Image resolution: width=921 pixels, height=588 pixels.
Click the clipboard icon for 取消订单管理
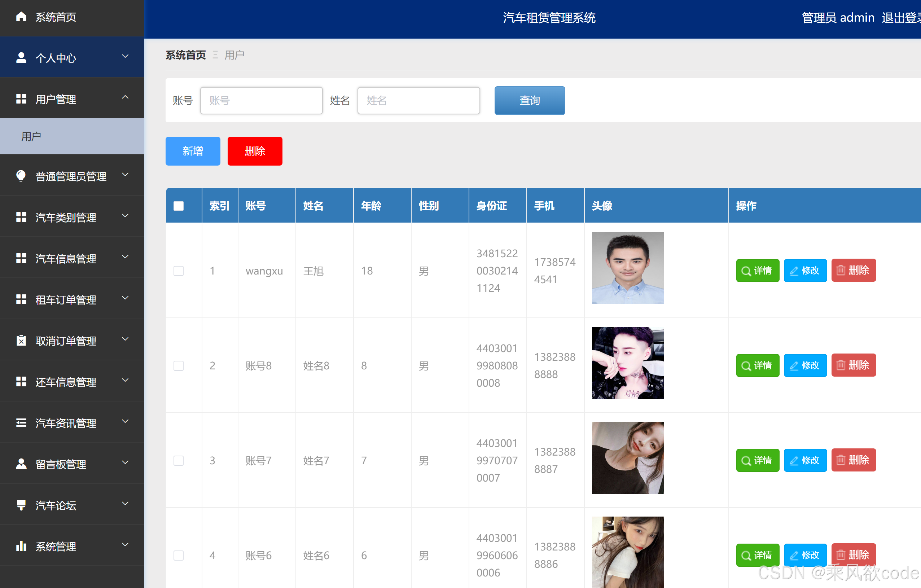click(x=21, y=341)
